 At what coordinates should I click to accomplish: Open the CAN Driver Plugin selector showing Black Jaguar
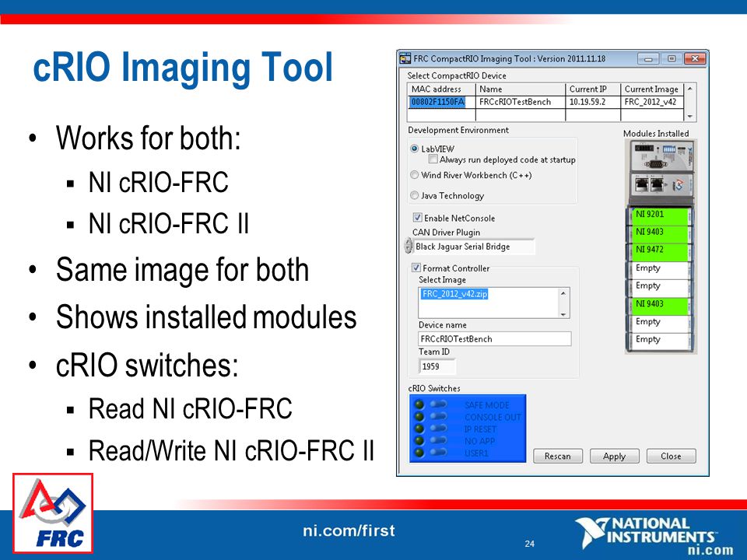tap(474, 247)
